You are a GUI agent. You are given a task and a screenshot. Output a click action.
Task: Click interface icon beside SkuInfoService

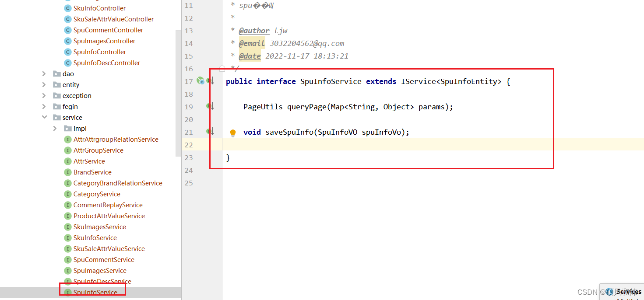pyautogui.click(x=67, y=238)
